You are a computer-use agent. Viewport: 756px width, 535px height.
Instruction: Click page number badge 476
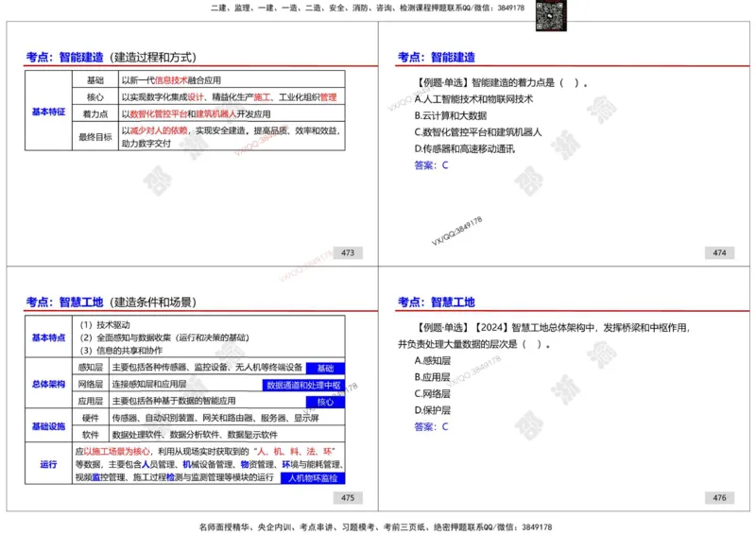click(719, 498)
